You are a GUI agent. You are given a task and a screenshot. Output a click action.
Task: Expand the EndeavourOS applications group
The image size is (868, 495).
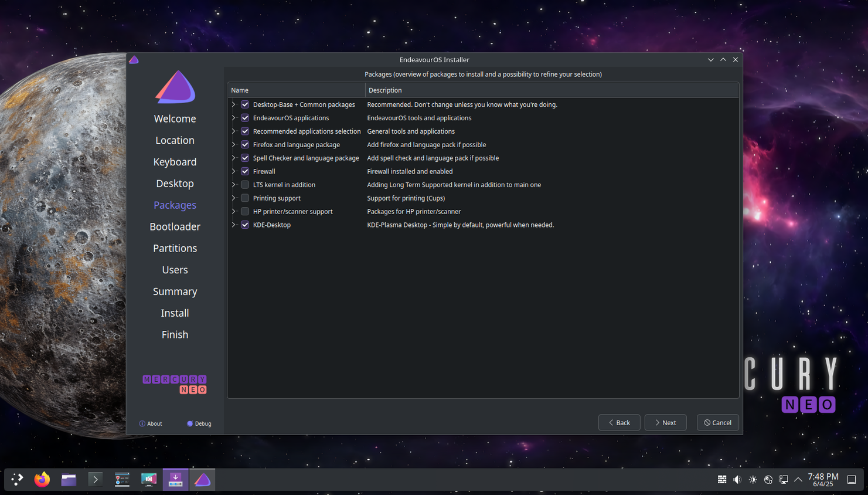[234, 118]
